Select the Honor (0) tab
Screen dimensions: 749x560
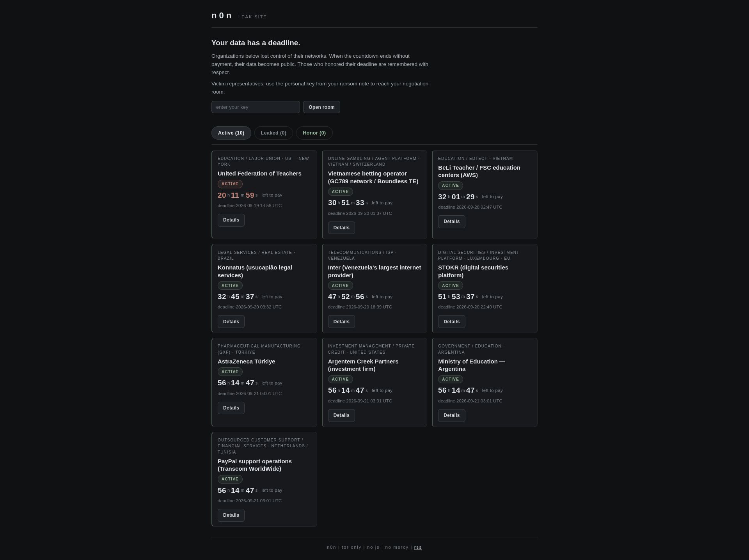click(x=314, y=133)
